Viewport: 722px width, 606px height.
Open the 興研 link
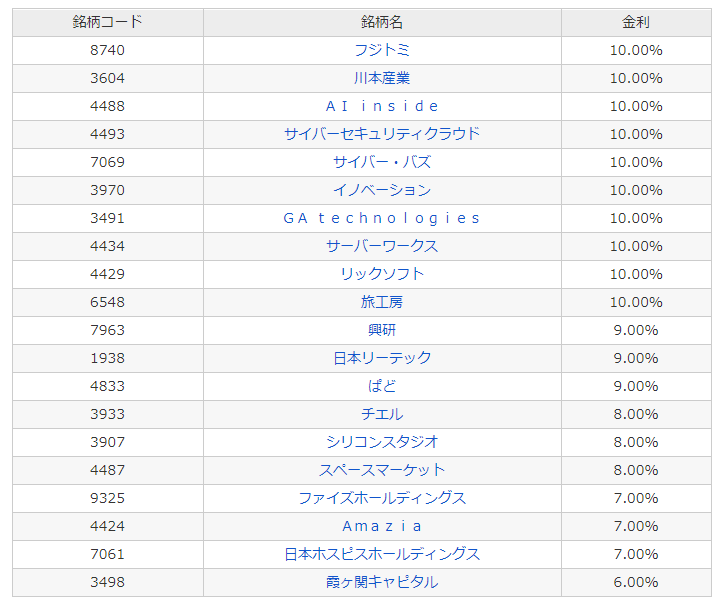tap(382, 330)
